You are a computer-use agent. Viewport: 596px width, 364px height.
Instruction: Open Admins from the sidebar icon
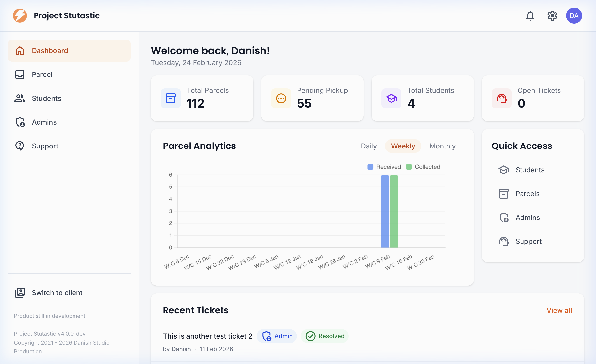[20, 122]
